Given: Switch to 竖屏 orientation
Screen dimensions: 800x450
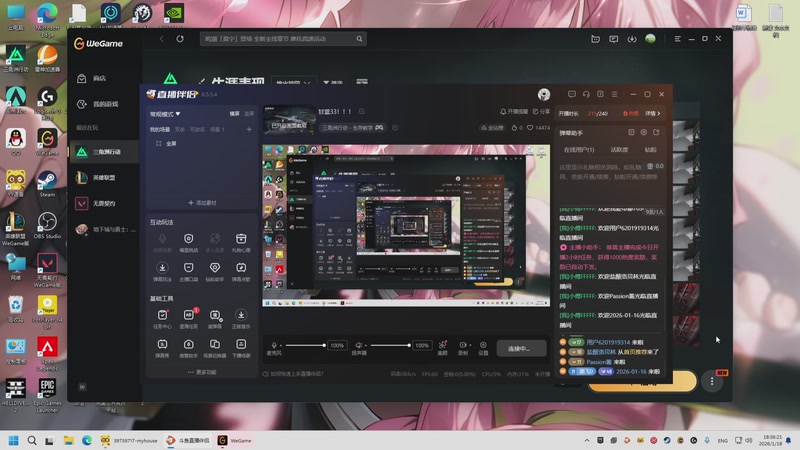Looking at the screenshot, I should point(249,114).
